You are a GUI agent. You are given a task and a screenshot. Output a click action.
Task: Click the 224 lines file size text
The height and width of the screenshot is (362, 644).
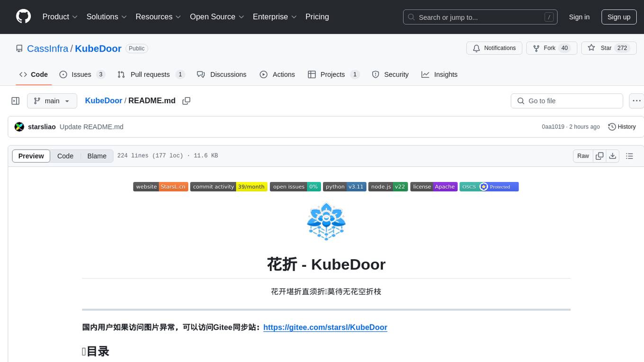click(x=168, y=156)
